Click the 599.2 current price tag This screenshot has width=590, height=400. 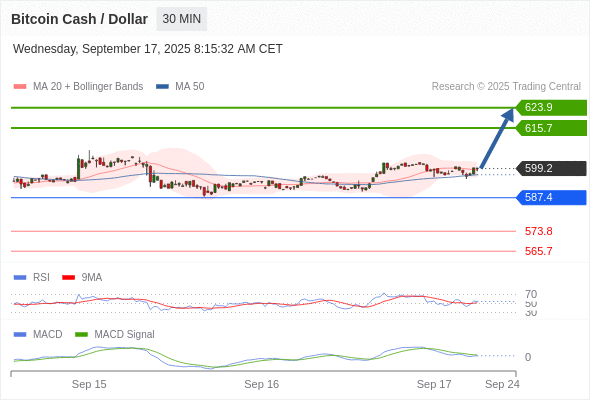(551, 168)
